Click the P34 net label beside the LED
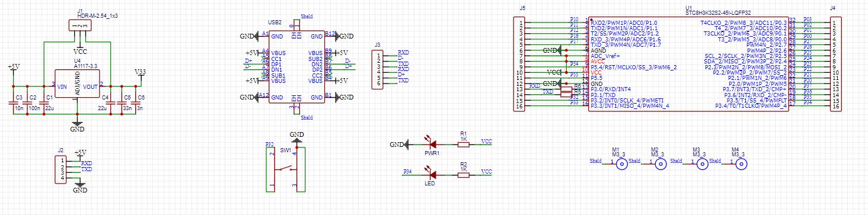Image resolution: width=868 pixels, height=215 pixels. pos(407,172)
